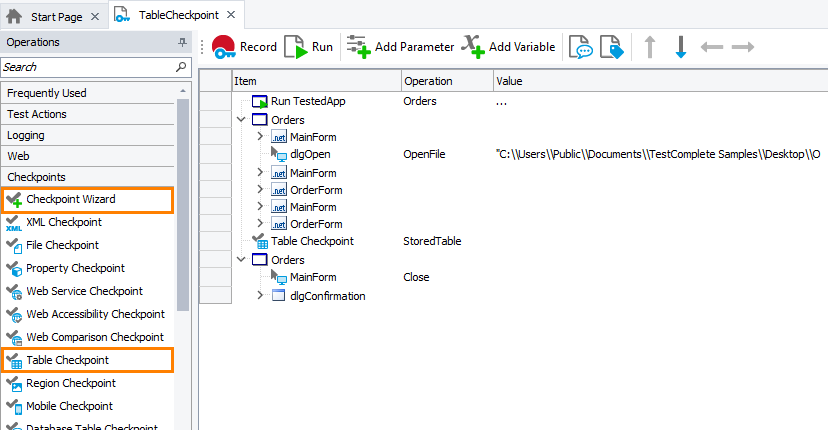Screen dimensions: 828x430
Task: Click the Add Variable icon
Action: tap(472, 47)
